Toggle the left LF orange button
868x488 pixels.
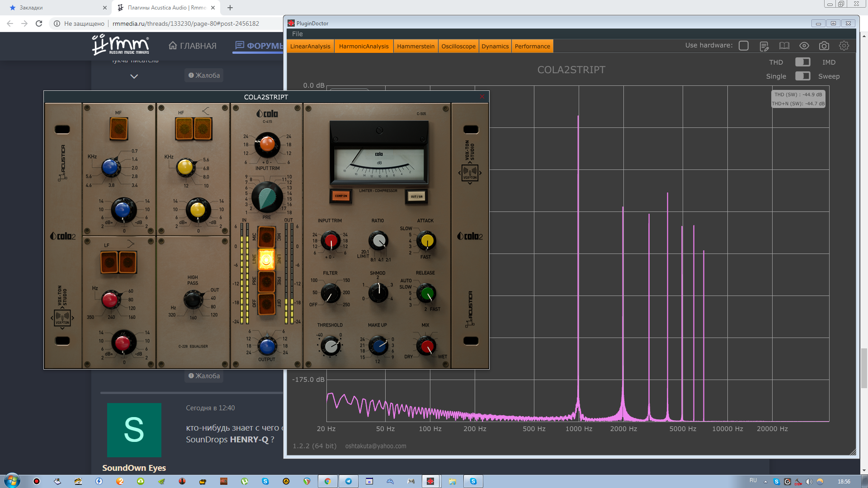point(109,262)
